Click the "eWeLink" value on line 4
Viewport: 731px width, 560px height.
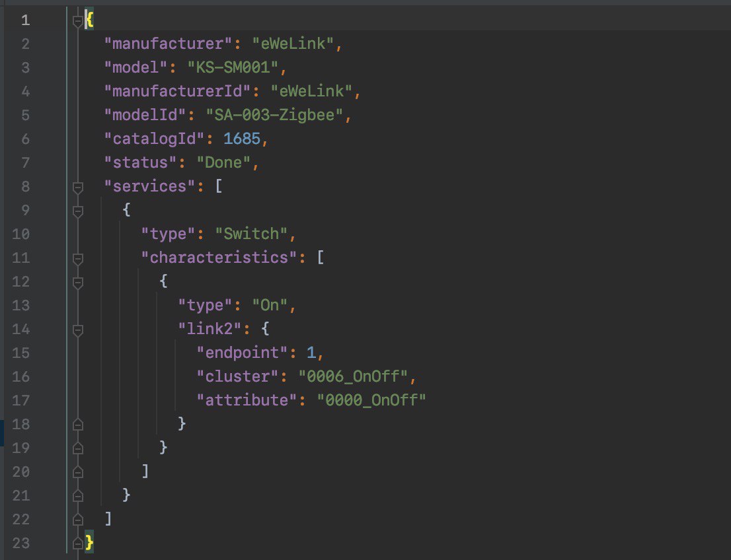pos(311,91)
